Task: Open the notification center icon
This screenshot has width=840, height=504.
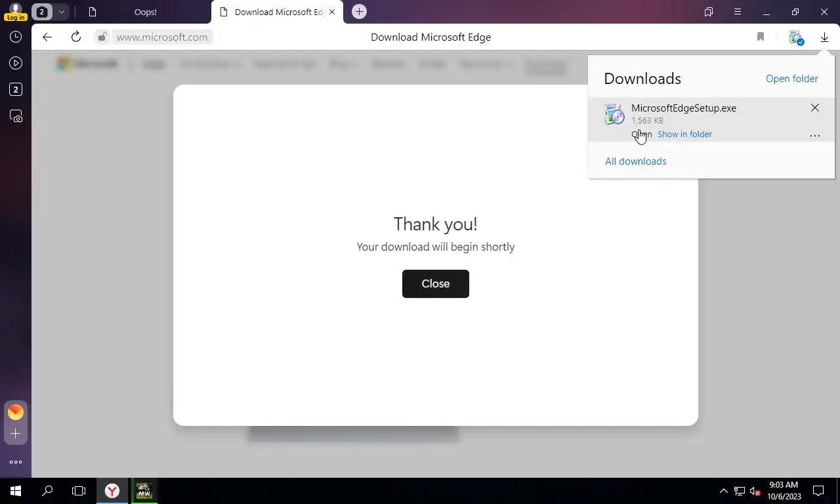Action: coord(818,491)
